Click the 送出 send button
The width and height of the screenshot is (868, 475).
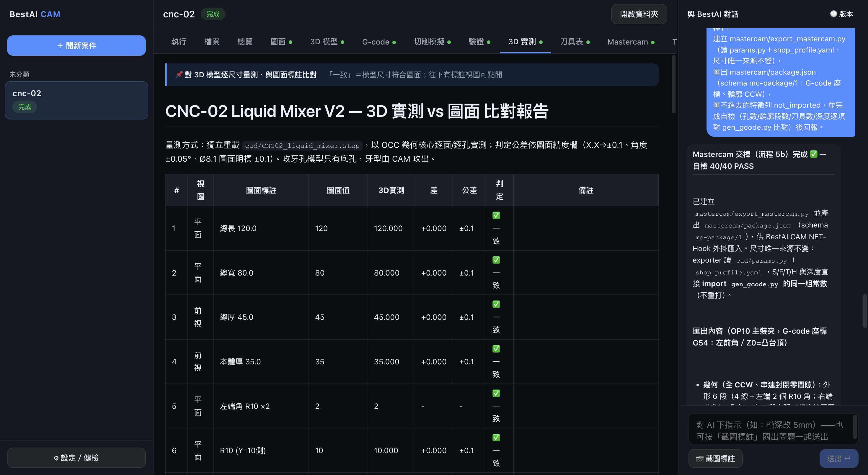click(839, 458)
